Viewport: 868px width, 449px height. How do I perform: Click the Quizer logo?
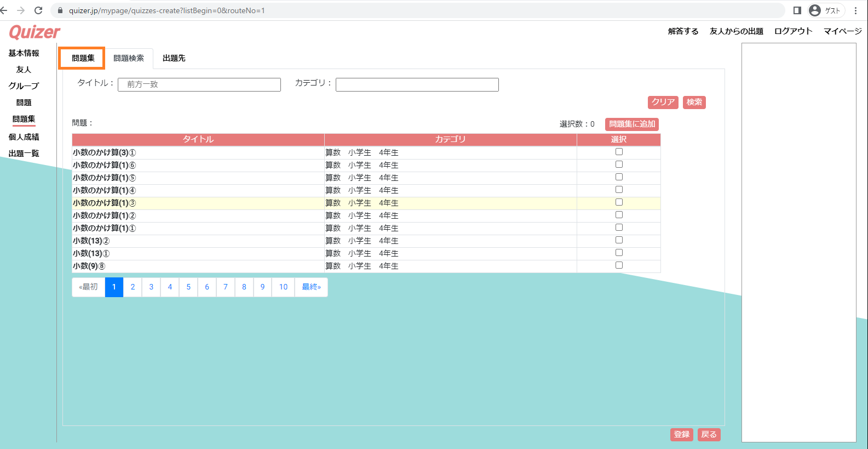[x=35, y=32]
